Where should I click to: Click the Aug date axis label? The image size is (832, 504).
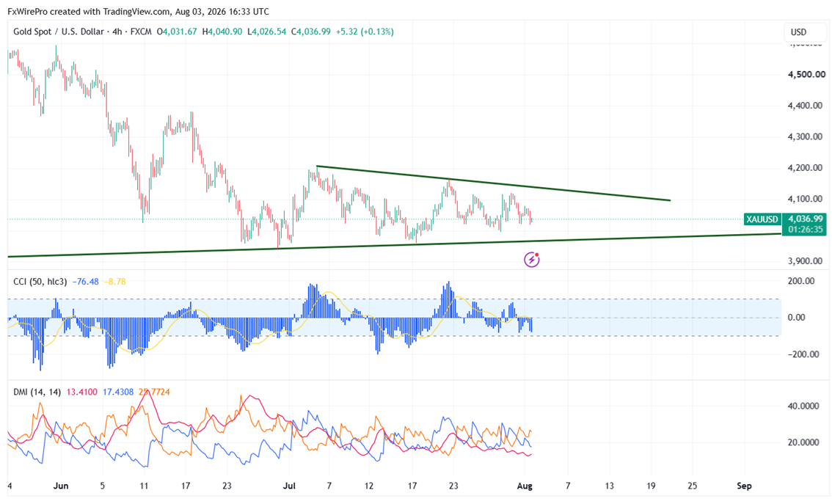[525, 486]
